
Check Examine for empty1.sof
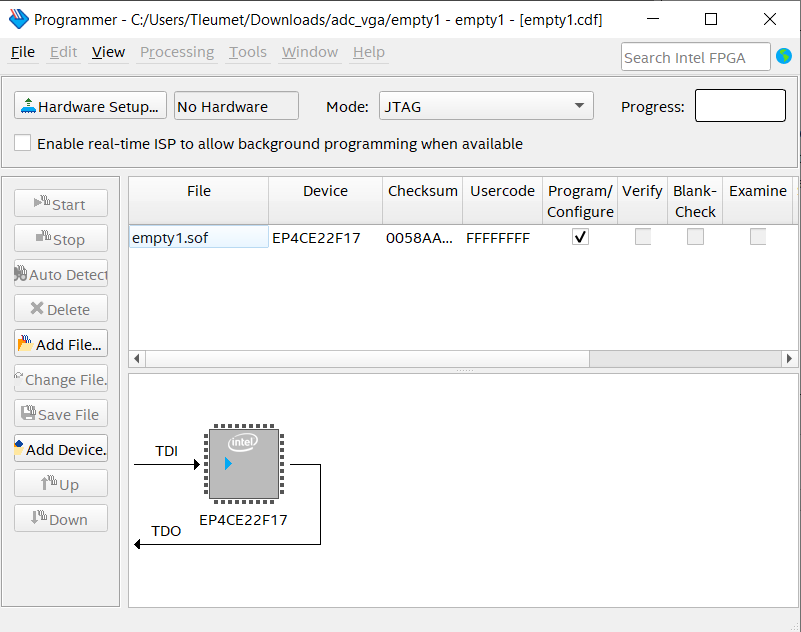758,237
